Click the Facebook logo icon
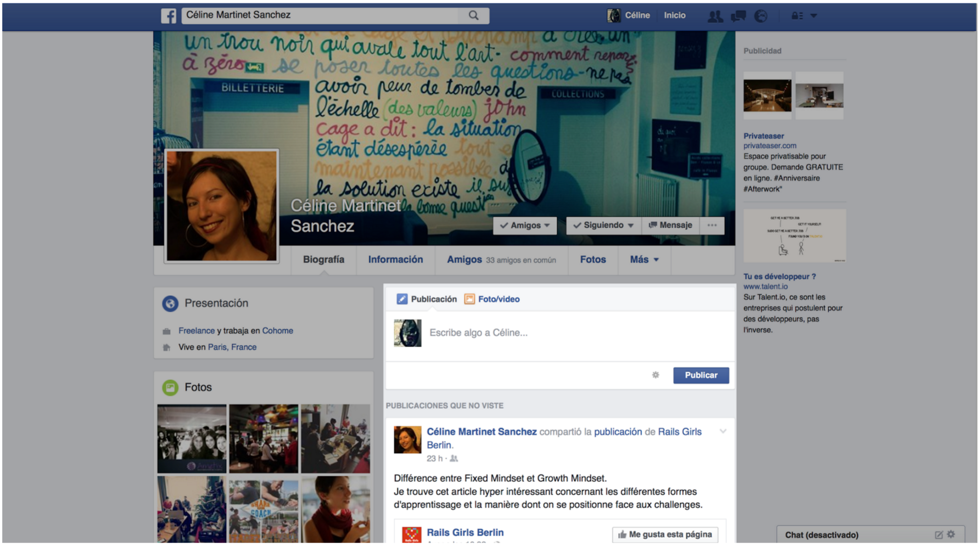The height and width of the screenshot is (545, 980). (169, 16)
